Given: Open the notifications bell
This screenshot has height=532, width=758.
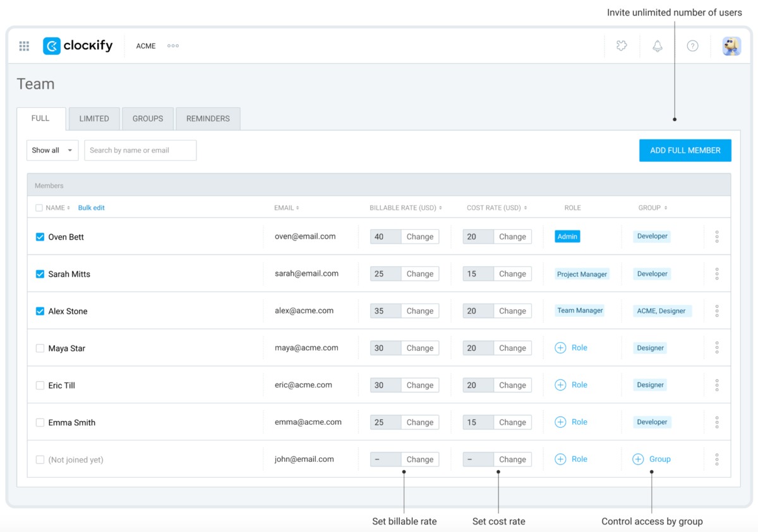Looking at the screenshot, I should pyautogui.click(x=658, y=46).
